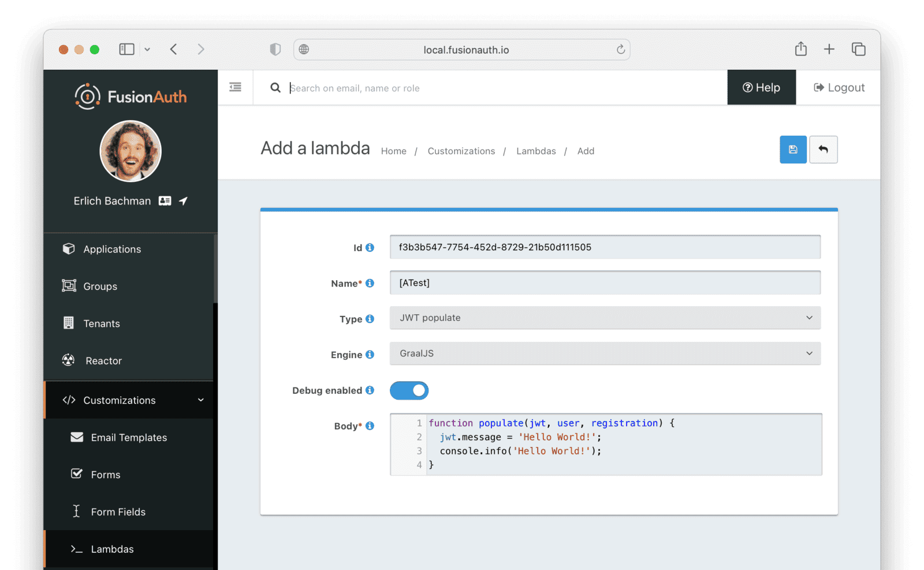
Task: Open Forms in the sidebar
Action: [x=129, y=475]
